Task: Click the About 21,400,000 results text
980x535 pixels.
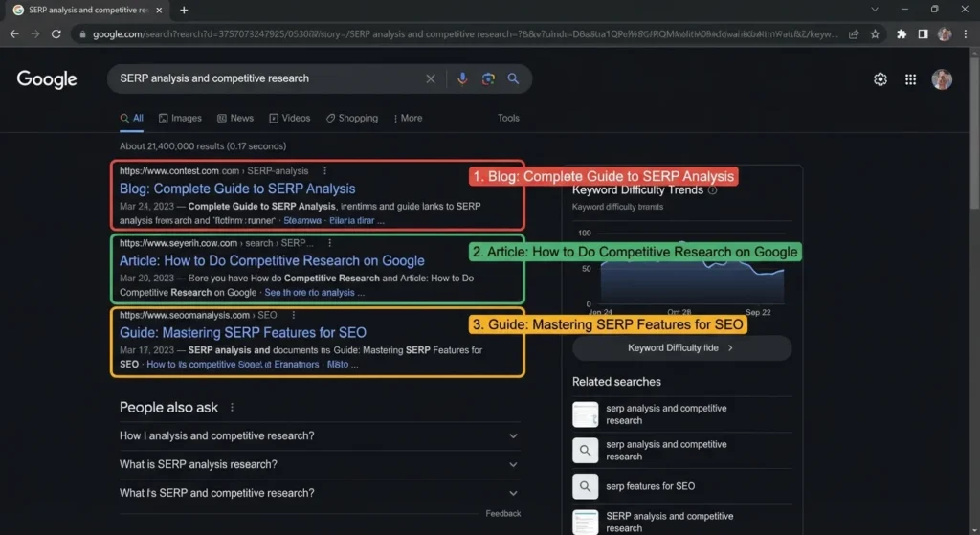Action: [x=203, y=146]
